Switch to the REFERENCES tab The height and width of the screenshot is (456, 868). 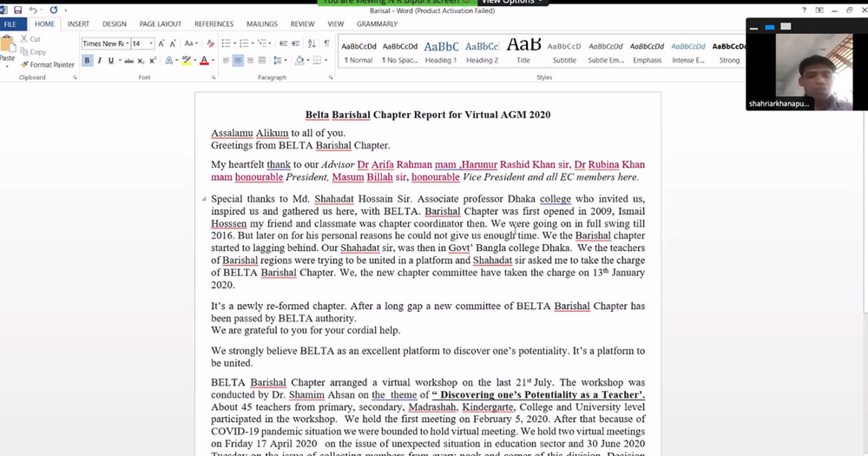(214, 23)
